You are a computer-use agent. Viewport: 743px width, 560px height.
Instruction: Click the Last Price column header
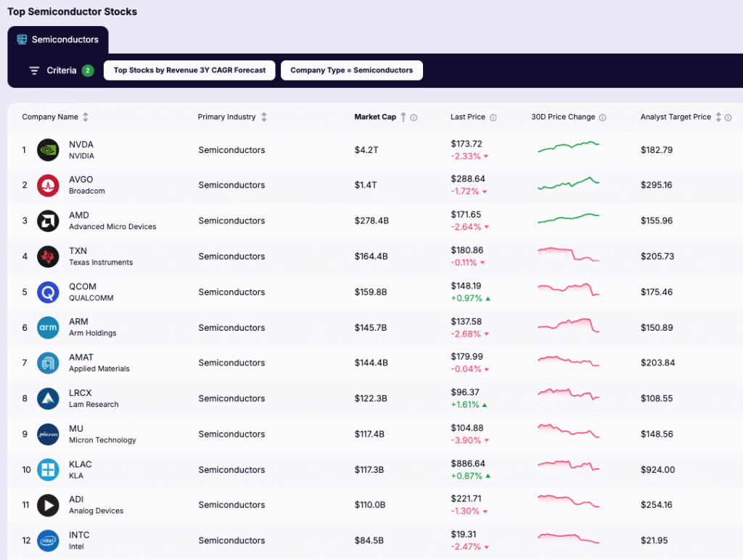(x=468, y=117)
